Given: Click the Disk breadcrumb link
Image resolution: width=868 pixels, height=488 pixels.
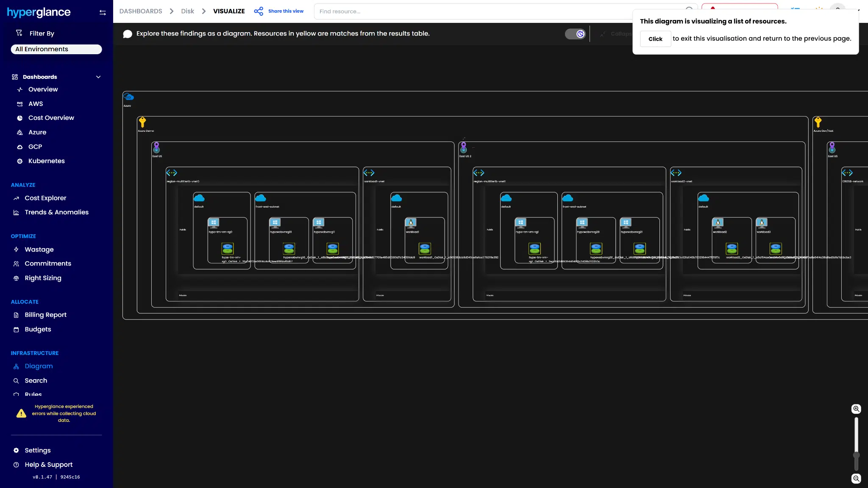Looking at the screenshot, I should coord(187,11).
